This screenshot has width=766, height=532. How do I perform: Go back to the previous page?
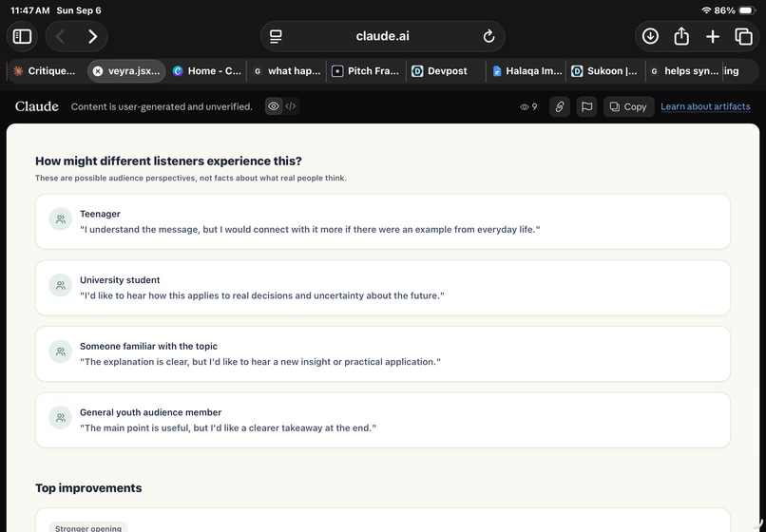tap(61, 37)
